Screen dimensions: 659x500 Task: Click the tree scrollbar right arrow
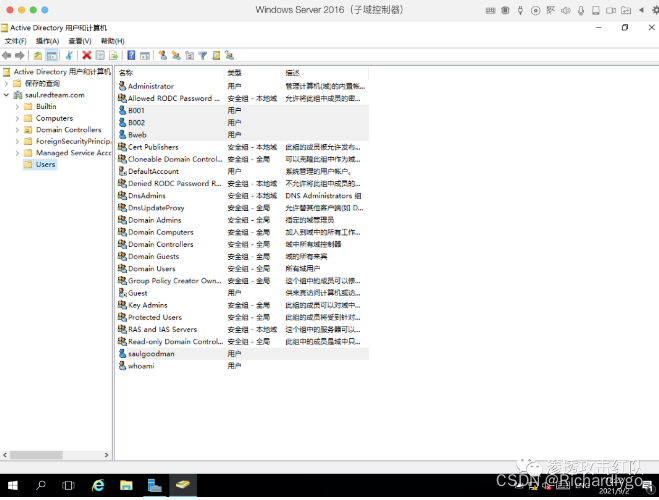(106, 455)
